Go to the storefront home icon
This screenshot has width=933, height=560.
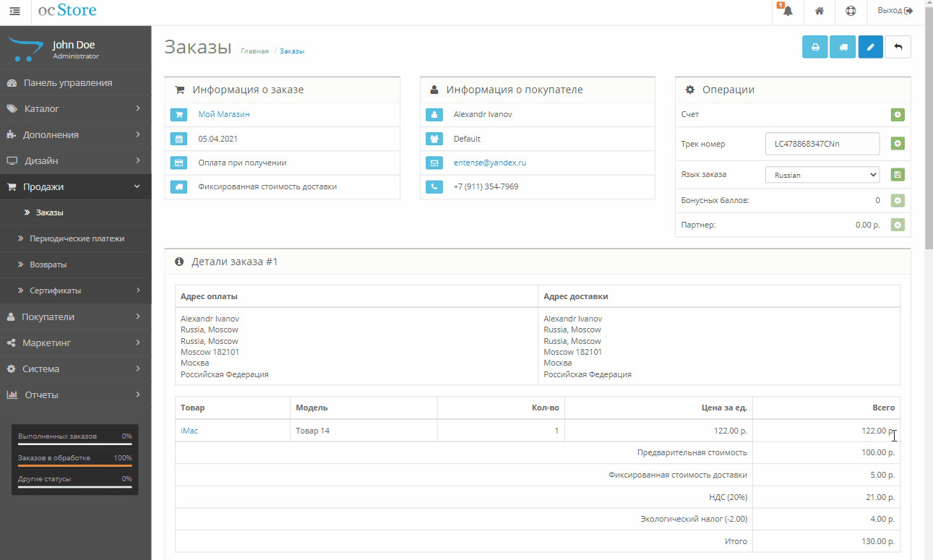[x=820, y=11]
